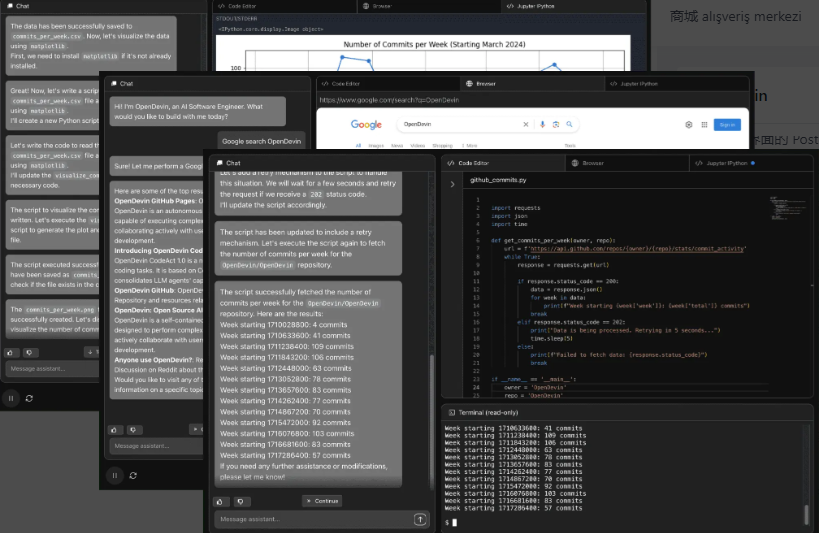Pause agent in middle window
819x533 pixels.
(114, 475)
